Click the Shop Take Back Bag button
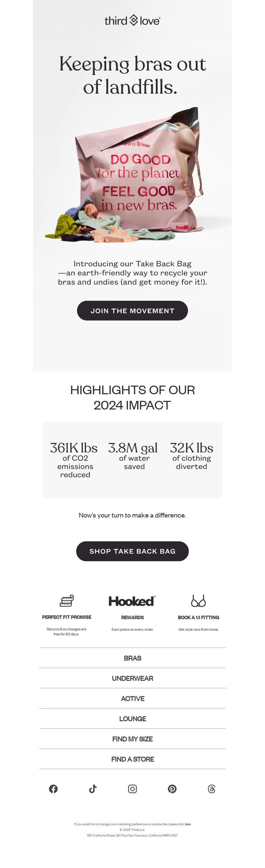The height and width of the screenshot is (868, 265). point(132,551)
